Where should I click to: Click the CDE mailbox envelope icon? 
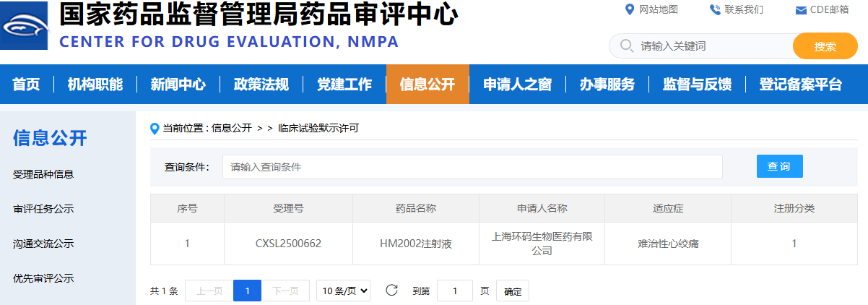[800, 10]
